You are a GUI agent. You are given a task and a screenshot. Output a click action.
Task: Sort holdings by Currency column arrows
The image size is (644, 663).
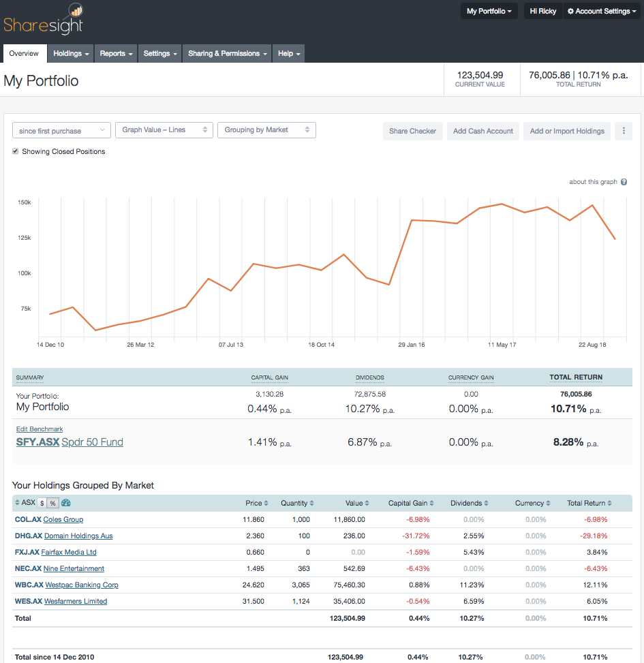[548, 503]
